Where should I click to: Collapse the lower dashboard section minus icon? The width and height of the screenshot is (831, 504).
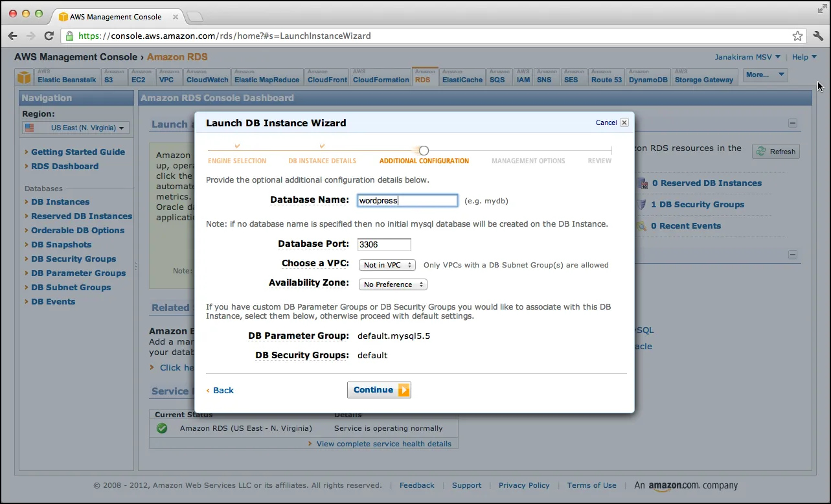793,255
